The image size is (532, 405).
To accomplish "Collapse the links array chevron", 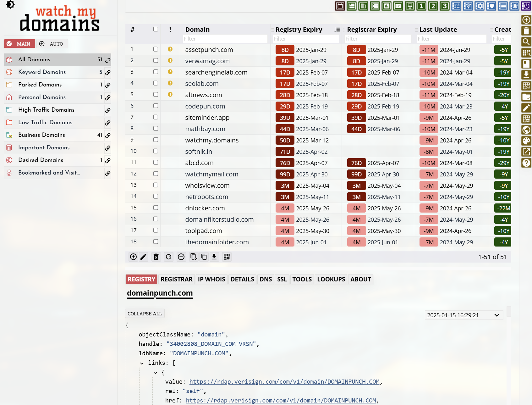I will tap(142, 363).
